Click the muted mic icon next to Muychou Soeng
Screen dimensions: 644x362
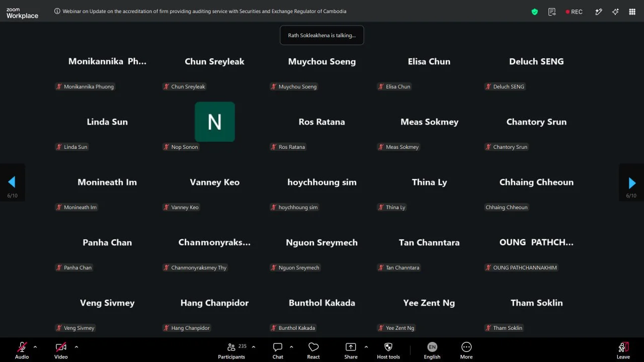[274, 86]
